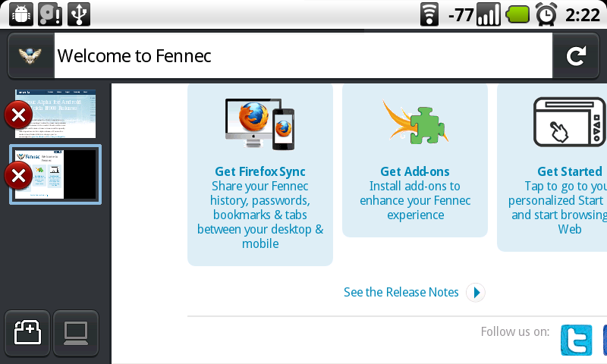Open the See the Release Notes link

pyautogui.click(x=401, y=292)
